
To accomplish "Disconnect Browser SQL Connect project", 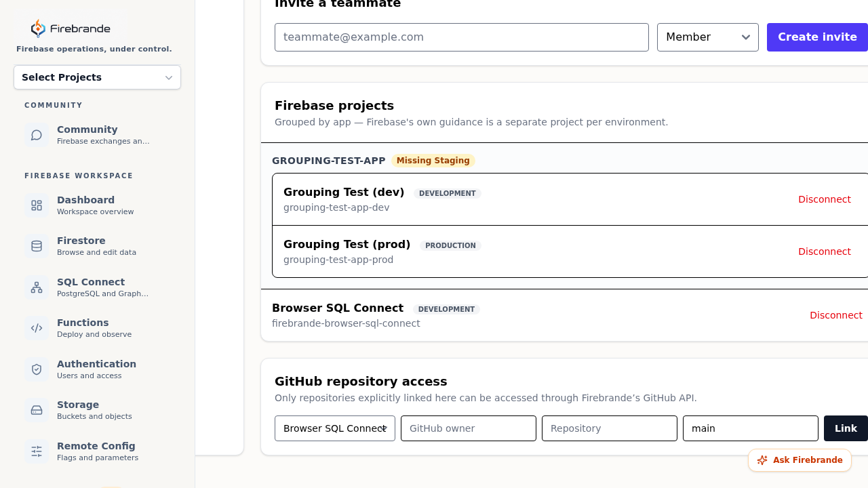I will 836,315.
